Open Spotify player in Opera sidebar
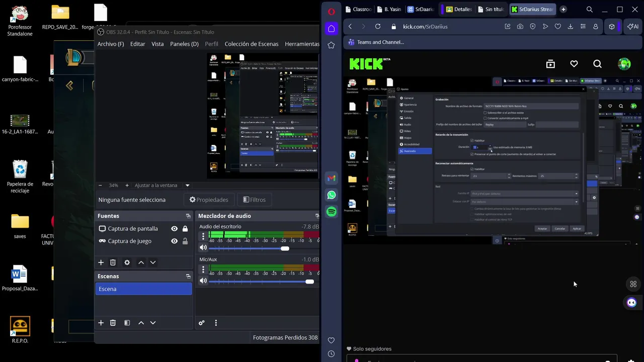644x362 pixels. (331, 212)
